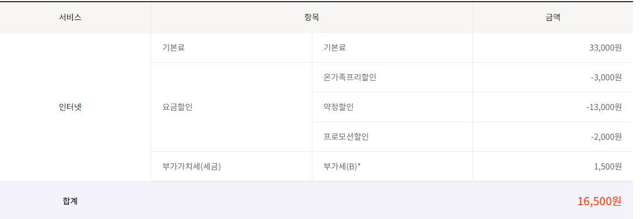Click the 온가족프리할인 item
644x219 pixels.
(350, 77)
